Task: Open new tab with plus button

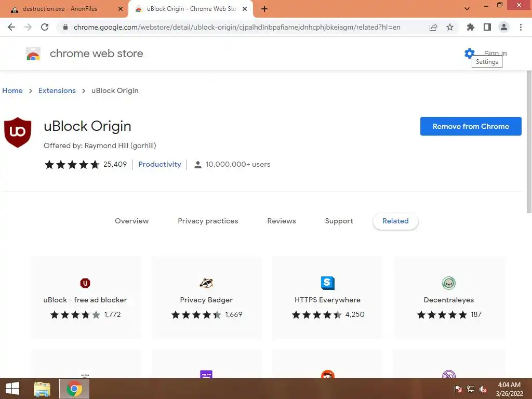Action: tap(264, 9)
